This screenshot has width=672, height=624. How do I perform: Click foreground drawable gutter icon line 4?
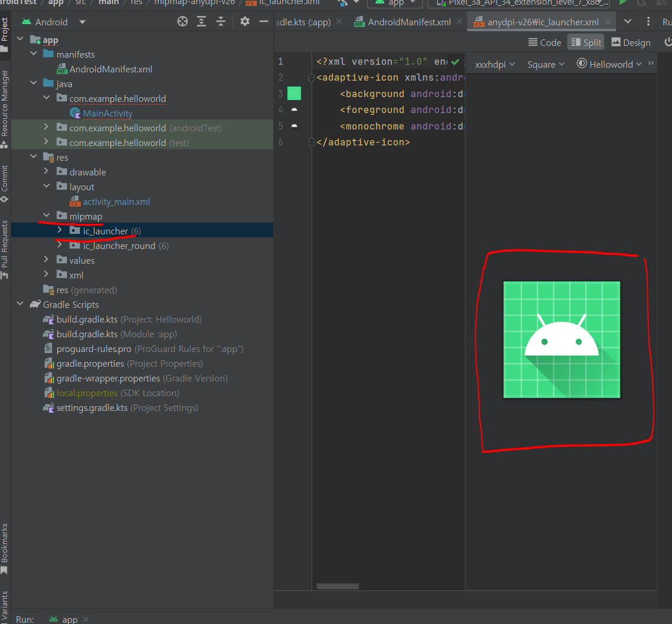coord(294,109)
